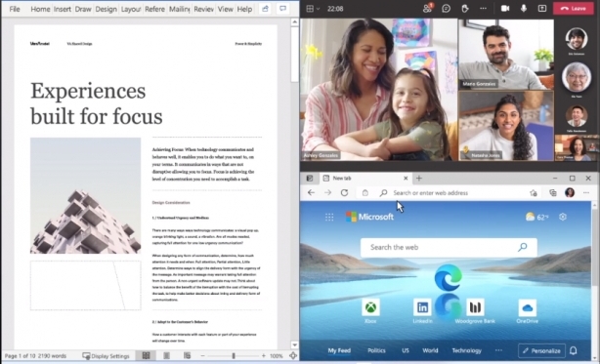Refresh the Edge browser page
Screen dimensions: 600x364
pyautogui.click(x=344, y=193)
